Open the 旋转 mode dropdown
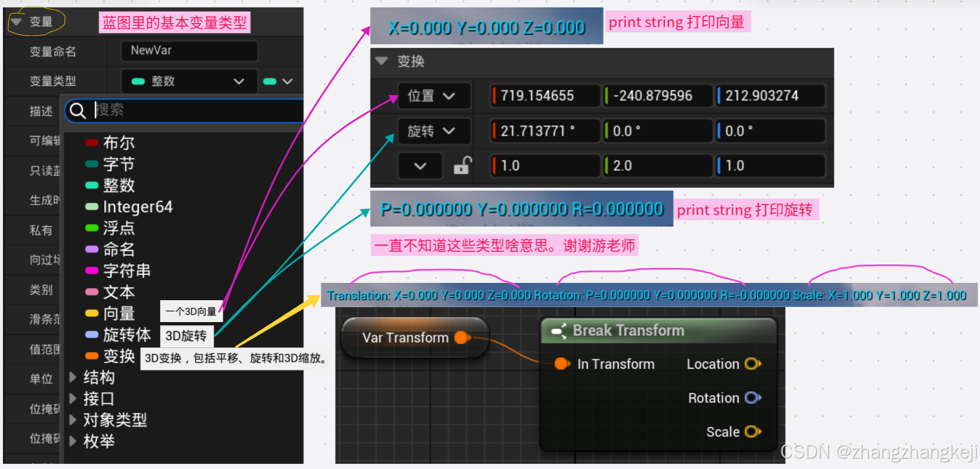This screenshot has height=469, width=980. click(434, 131)
